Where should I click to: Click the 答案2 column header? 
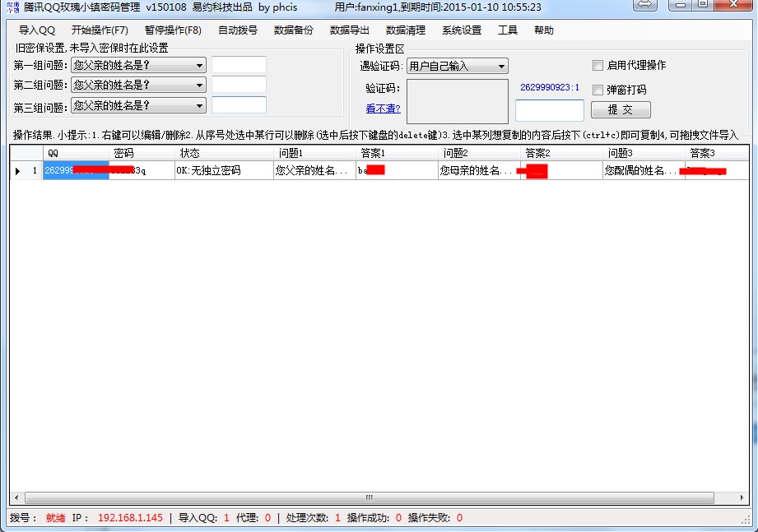(561, 153)
